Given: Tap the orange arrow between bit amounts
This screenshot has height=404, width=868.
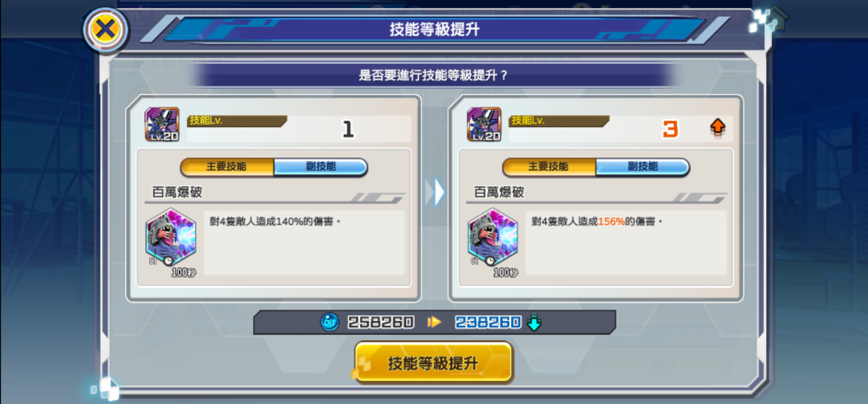Looking at the screenshot, I should click(x=434, y=322).
